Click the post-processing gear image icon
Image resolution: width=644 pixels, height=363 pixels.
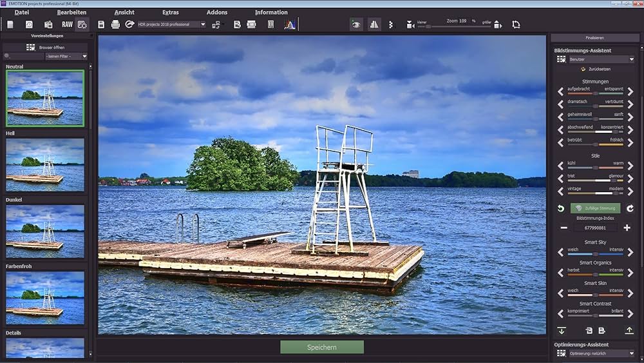[x=82, y=25]
